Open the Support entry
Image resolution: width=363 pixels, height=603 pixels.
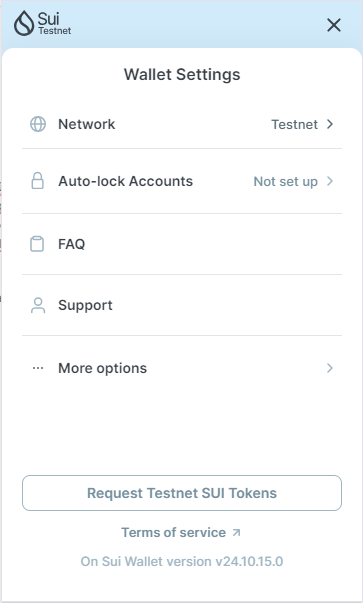182,305
